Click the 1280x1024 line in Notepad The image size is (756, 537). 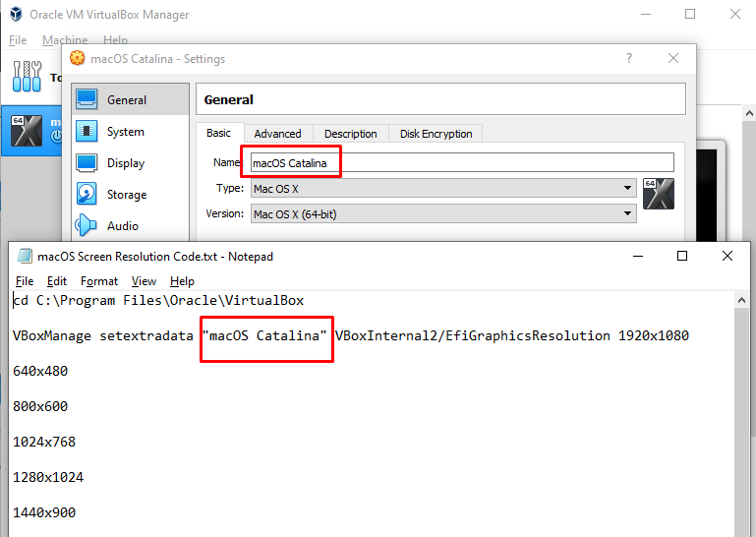48,477
